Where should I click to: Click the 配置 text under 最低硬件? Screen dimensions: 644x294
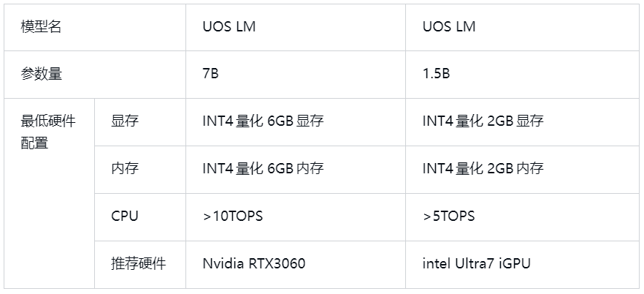click(35, 143)
